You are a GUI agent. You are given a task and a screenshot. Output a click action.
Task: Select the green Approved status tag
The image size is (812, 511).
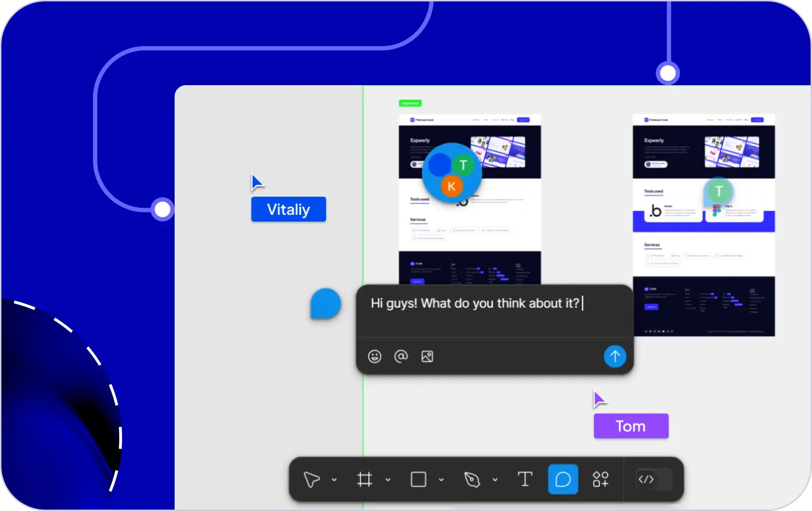[x=410, y=103]
